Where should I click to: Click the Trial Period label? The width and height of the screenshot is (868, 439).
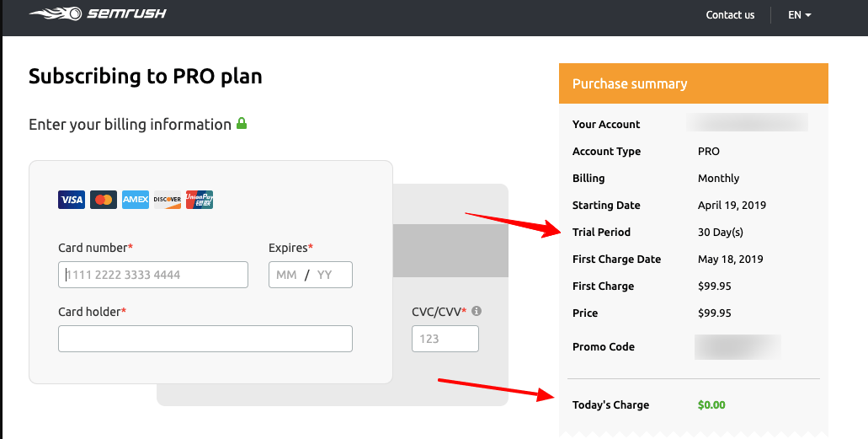click(x=601, y=233)
